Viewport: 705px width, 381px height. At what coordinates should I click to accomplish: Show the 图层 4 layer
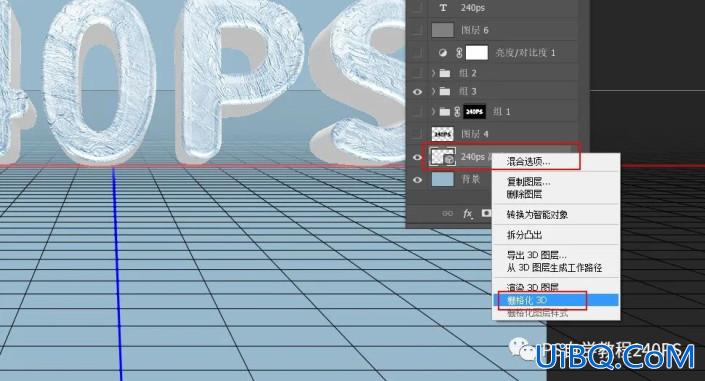click(x=417, y=134)
